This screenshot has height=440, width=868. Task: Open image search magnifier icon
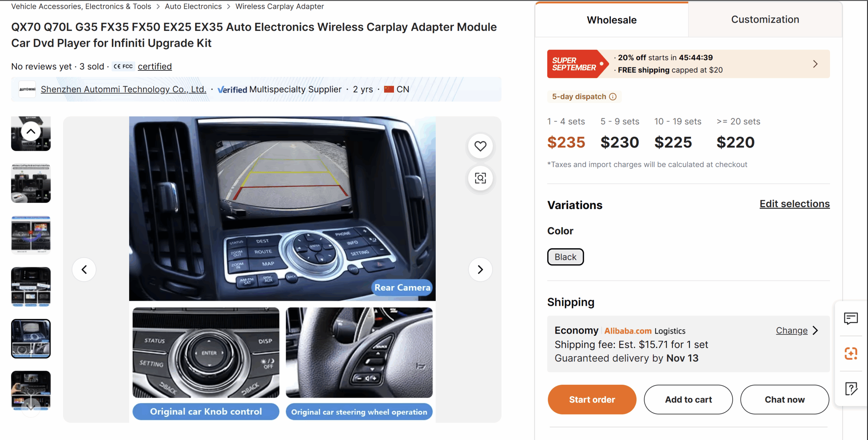(x=480, y=178)
